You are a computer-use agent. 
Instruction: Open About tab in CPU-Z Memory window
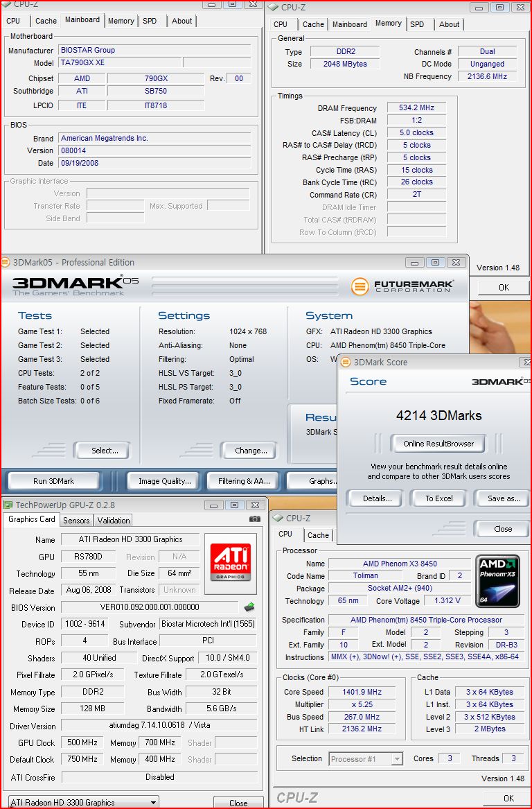(449, 24)
